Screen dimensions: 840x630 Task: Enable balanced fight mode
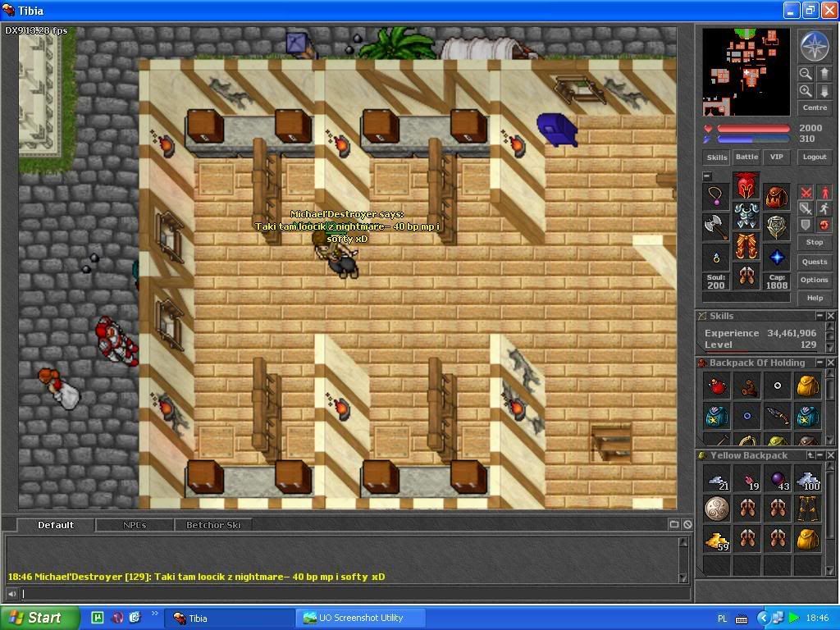[806, 208]
